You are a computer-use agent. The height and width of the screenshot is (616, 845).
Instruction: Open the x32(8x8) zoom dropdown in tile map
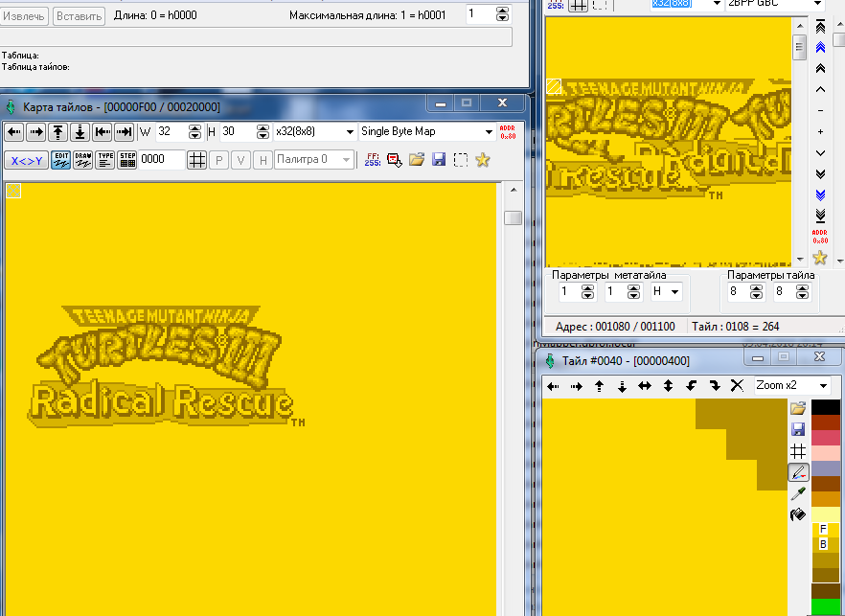click(x=314, y=131)
